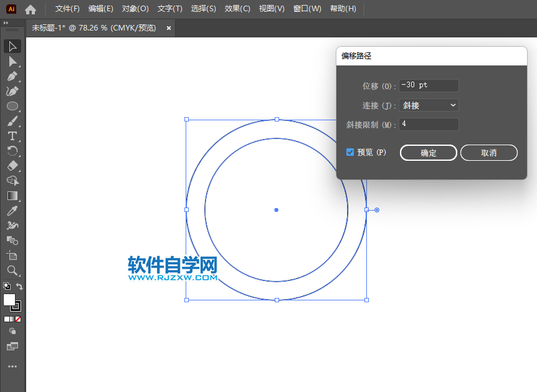Click the 取消 cancel button

pos(488,152)
